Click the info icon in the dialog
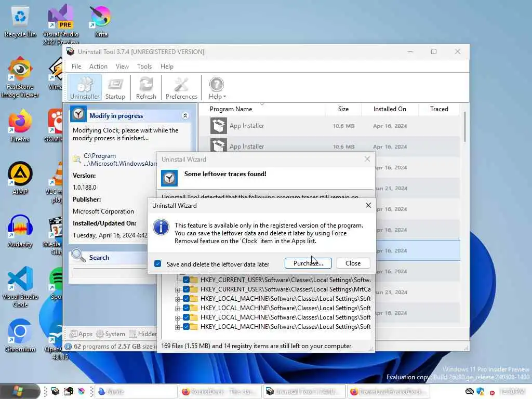This screenshot has width=532, height=399. point(161,227)
